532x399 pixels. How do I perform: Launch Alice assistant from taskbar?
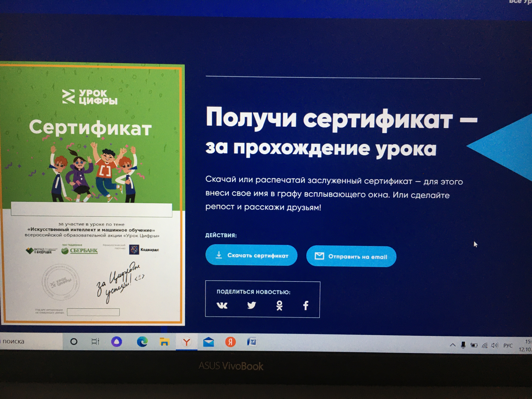pyautogui.click(x=117, y=341)
